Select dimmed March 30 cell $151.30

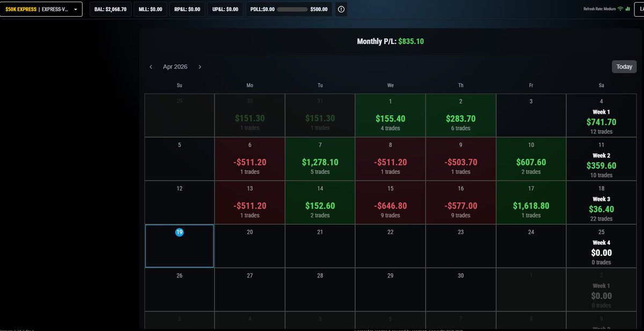(x=250, y=115)
